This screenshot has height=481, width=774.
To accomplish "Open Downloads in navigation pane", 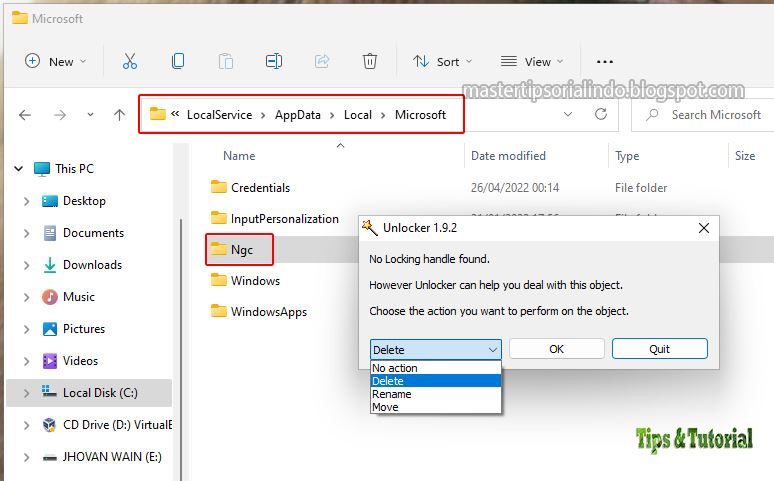I will click(82, 265).
